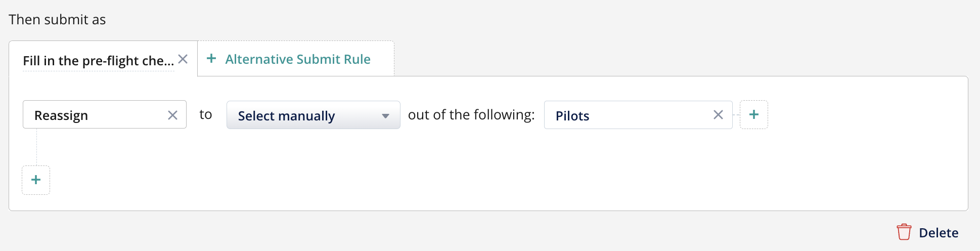Add a new action row below Reassign
Screen dimensions: 980x251
tap(36, 180)
